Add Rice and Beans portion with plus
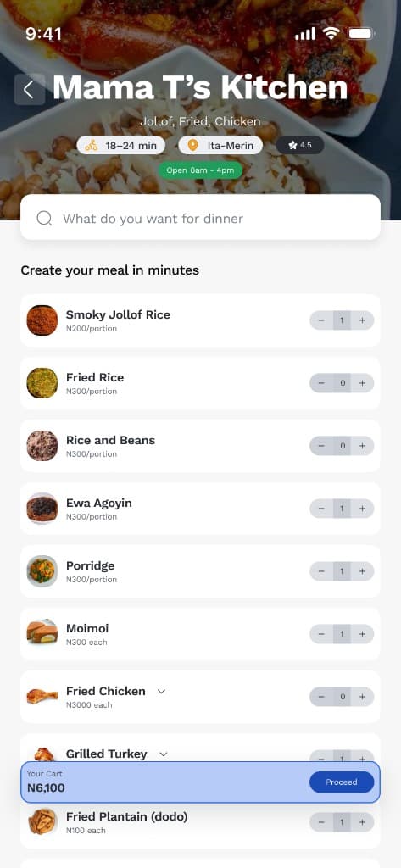The image size is (401, 868). 362,446
